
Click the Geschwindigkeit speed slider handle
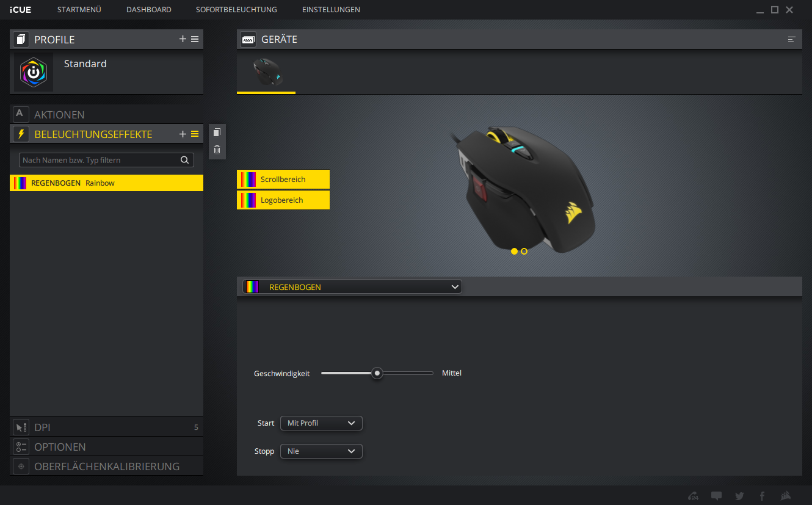[377, 373]
